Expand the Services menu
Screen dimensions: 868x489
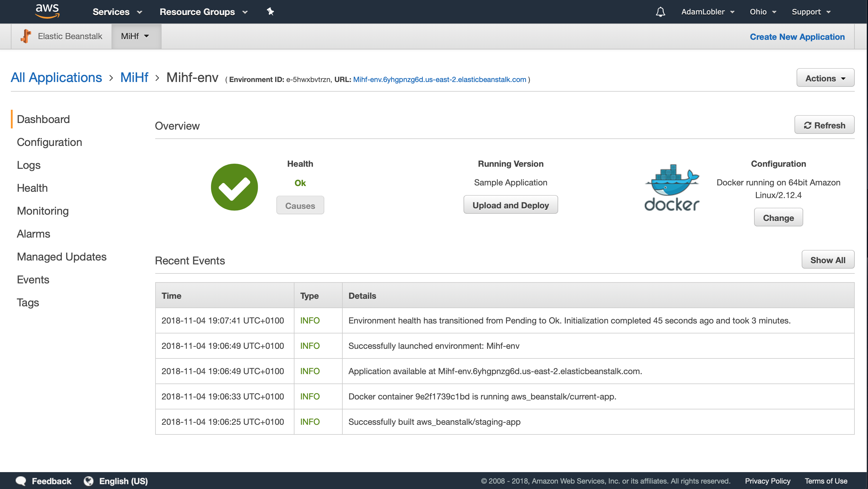(x=117, y=12)
